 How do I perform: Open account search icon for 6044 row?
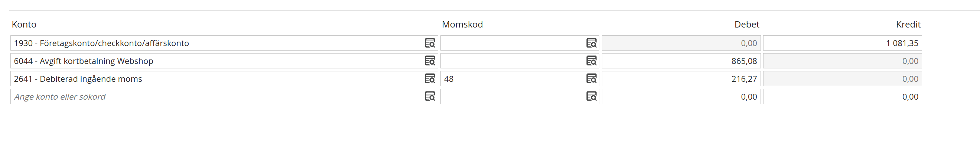coord(430,61)
